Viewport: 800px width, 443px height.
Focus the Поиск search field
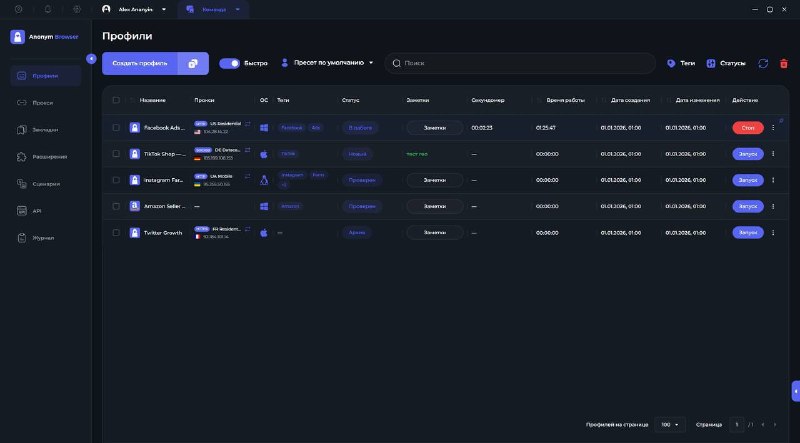(520, 63)
